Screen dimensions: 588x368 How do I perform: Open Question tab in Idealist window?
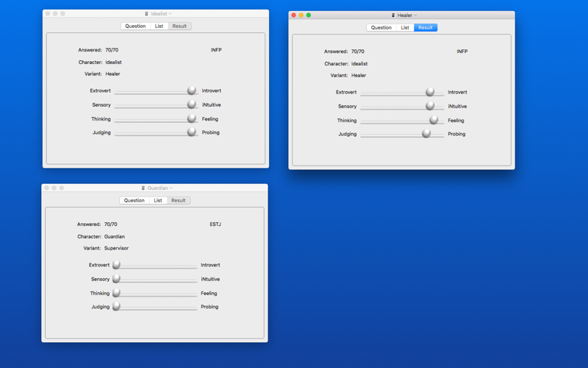[135, 26]
